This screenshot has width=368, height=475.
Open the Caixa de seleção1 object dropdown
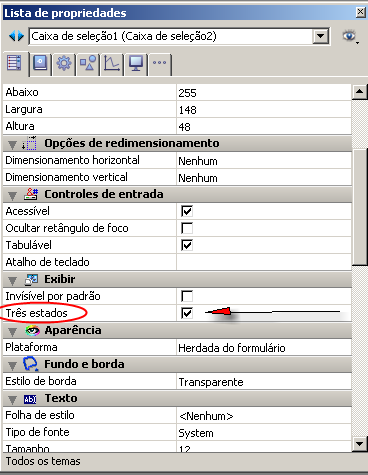point(320,36)
